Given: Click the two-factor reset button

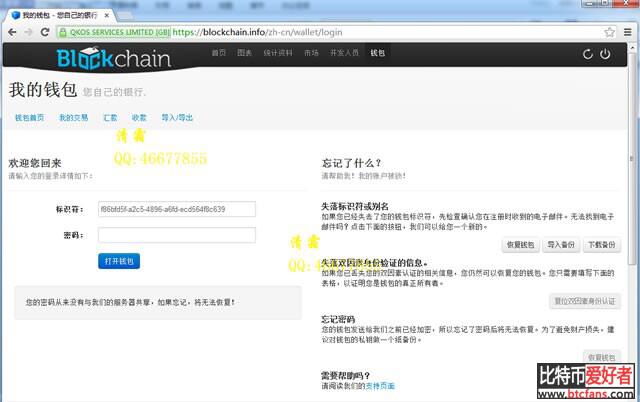Looking at the screenshot, I should tap(584, 301).
